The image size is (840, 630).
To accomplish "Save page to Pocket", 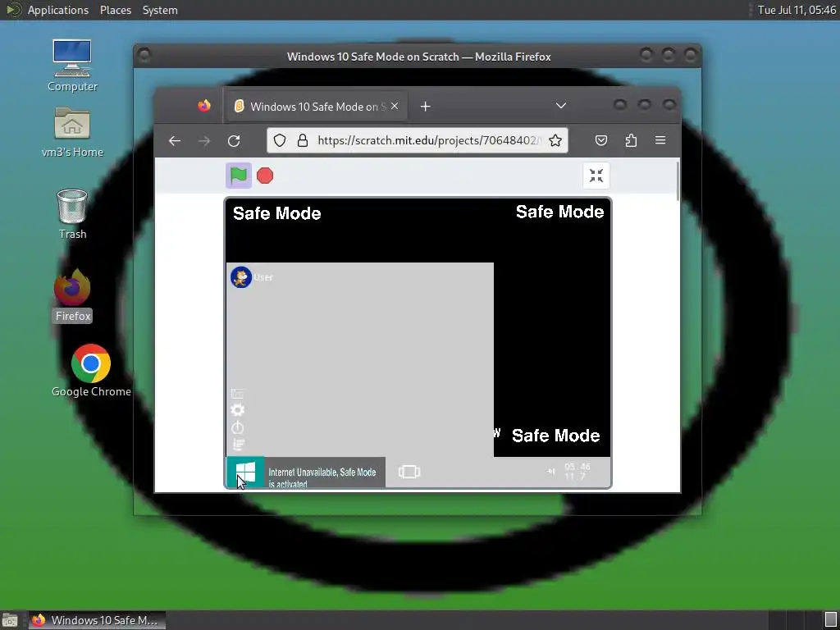I will [601, 140].
